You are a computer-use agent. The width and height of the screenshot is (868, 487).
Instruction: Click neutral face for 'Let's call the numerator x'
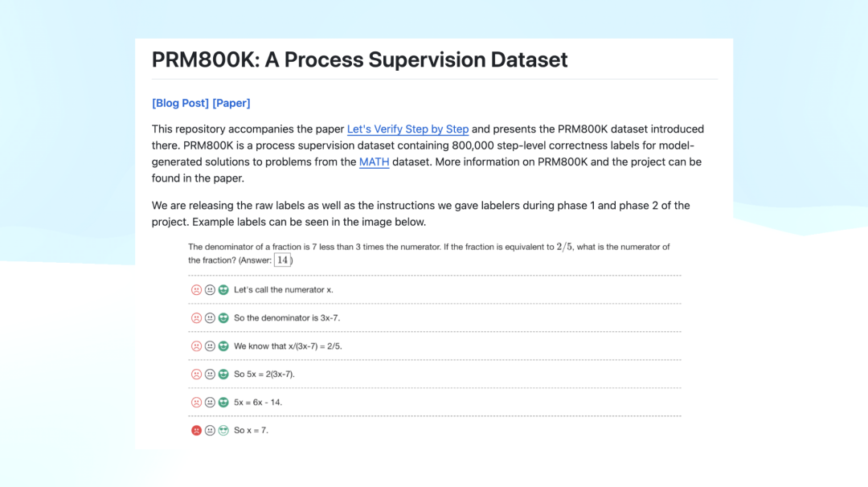[210, 290]
